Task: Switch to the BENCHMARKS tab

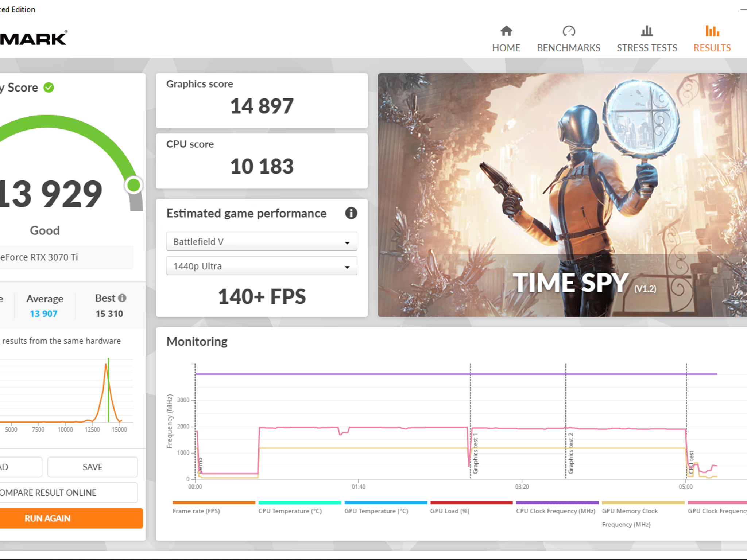Action: 569,39
